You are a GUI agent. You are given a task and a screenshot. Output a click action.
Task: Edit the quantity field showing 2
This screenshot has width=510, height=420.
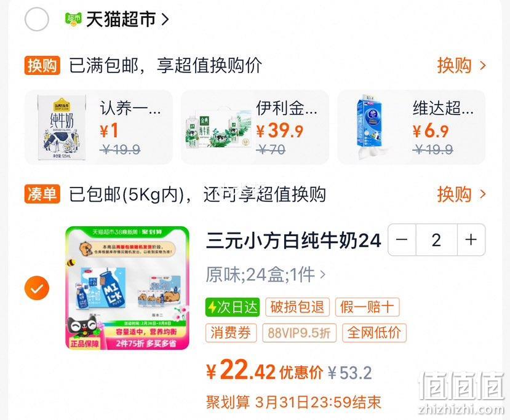(437, 240)
